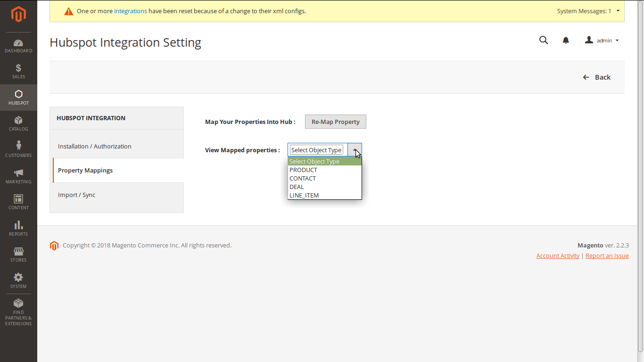The height and width of the screenshot is (362, 644).
Task: Click the Magento ver. 2.2.3 text
Action: [x=603, y=245]
